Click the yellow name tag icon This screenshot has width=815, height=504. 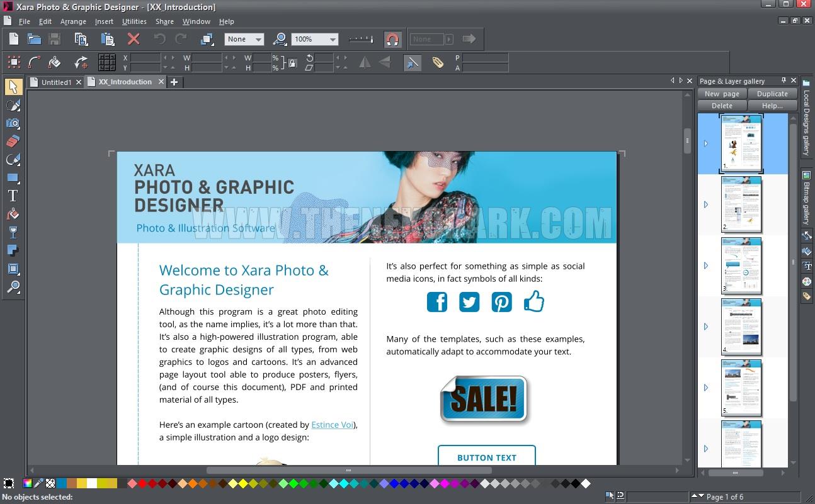(x=438, y=62)
